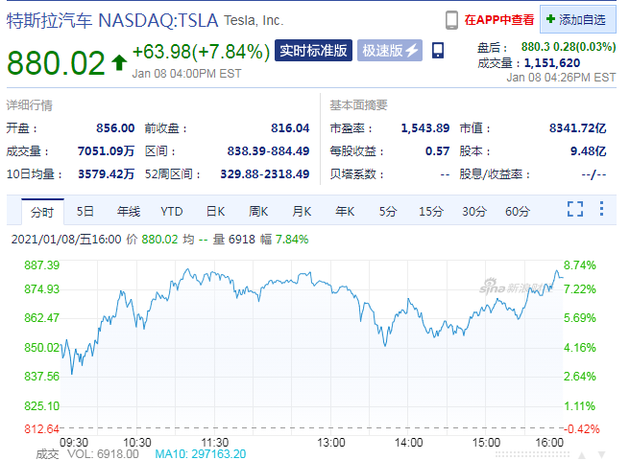Click the 详细行情 section heading
This screenshot has height=460, width=630.
point(30,105)
